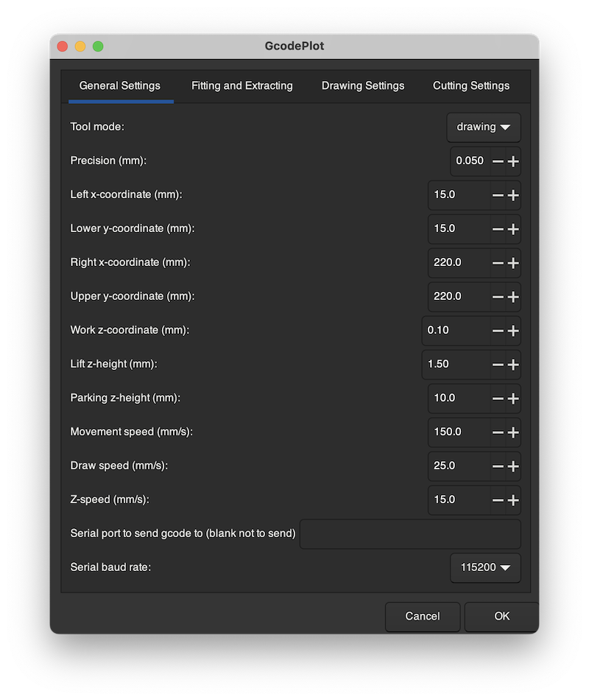Decrease the Draw speed with minus

click(498, 466)
